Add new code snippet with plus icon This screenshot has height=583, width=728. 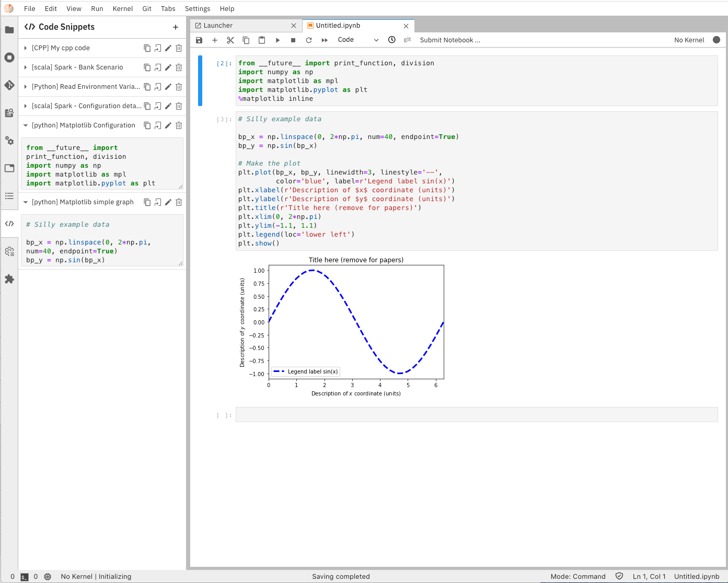click(x=176, y=27)
